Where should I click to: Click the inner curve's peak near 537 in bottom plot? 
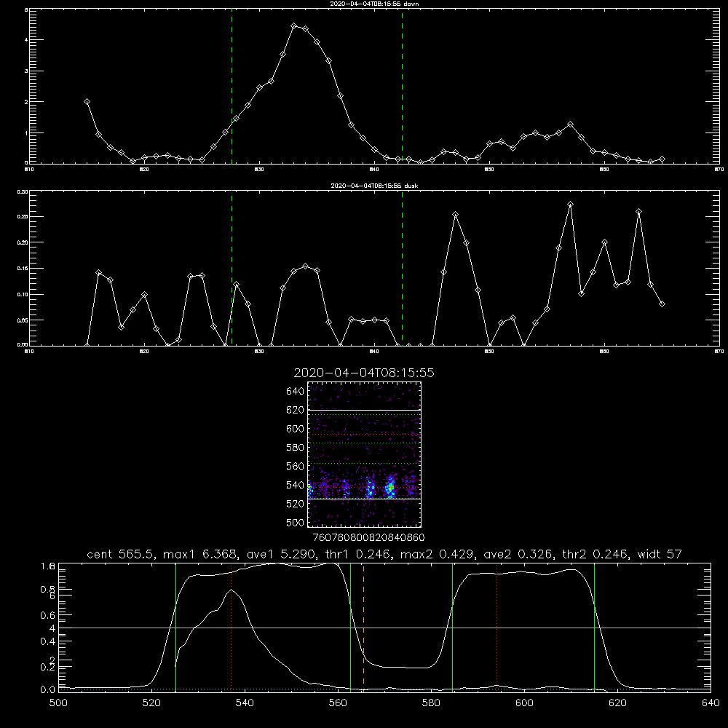(x=232, y=590)
